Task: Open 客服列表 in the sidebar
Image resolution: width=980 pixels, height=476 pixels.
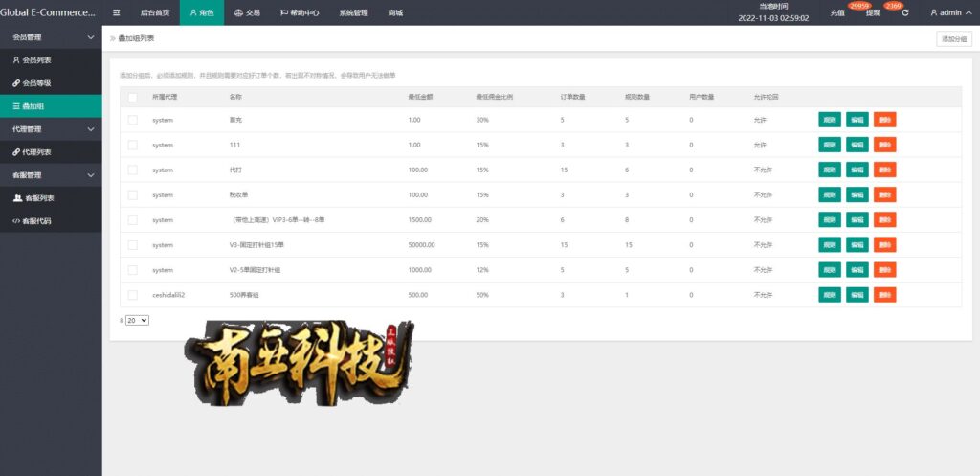Action: click(51, 197)
